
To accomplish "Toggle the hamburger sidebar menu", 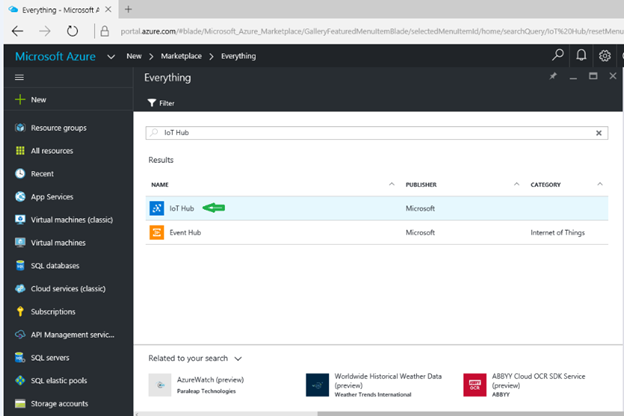I will [20, 77].
